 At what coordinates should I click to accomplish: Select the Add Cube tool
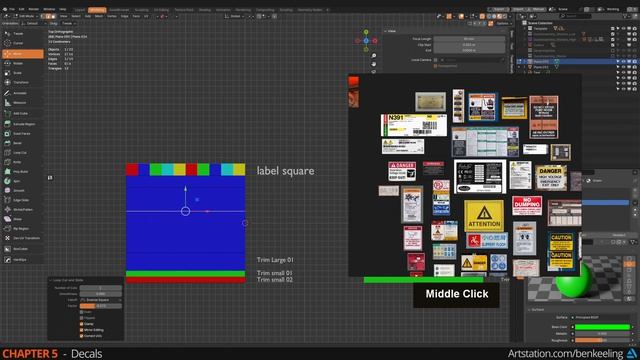click(x=22, y=113)
